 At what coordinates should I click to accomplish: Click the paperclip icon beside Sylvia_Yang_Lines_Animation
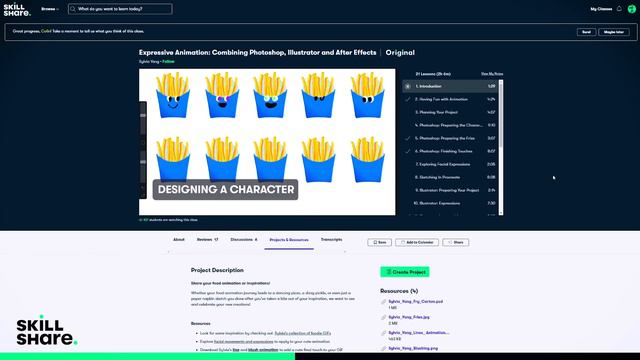tap(383, 333)
